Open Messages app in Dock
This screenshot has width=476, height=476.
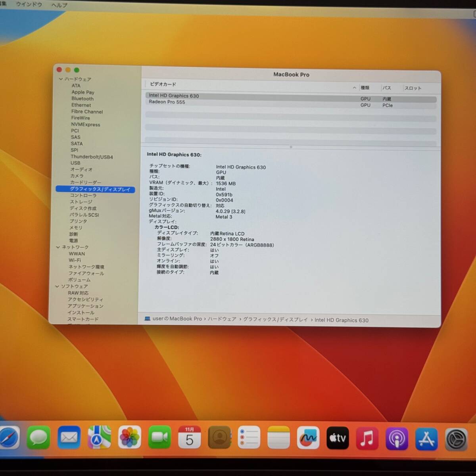pos(38,438)
